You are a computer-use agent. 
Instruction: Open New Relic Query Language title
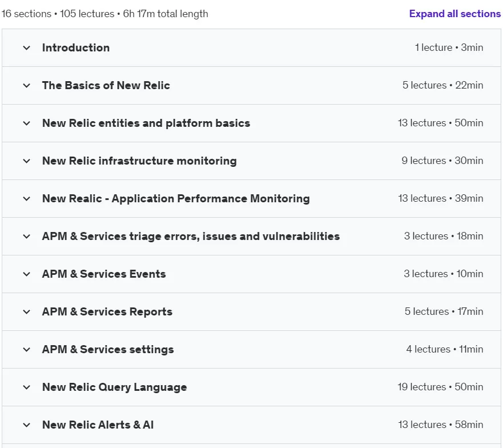pyautogui.click(x=114, y=387)
